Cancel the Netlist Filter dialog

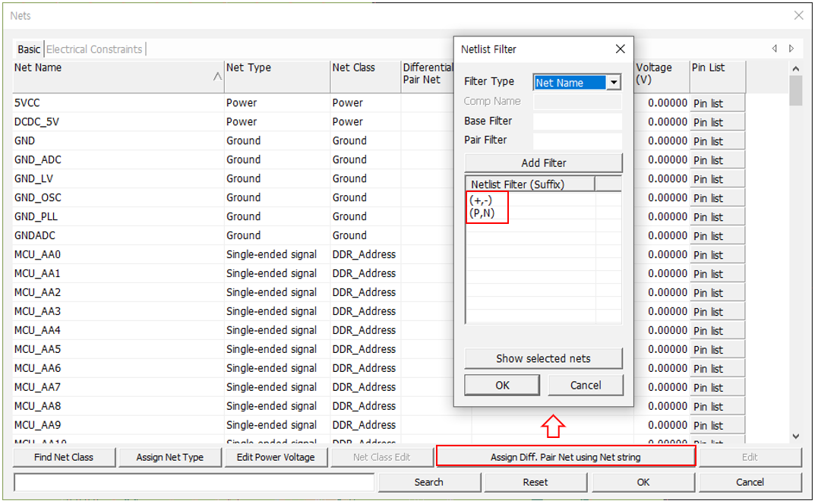click(585, 385)
